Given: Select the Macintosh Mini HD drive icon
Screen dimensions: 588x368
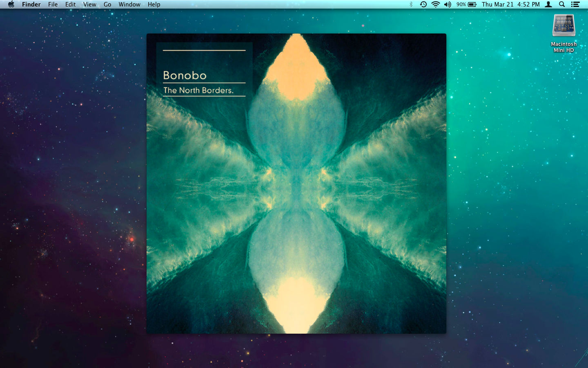Looking at the screenshot, I should pos(564,26).
